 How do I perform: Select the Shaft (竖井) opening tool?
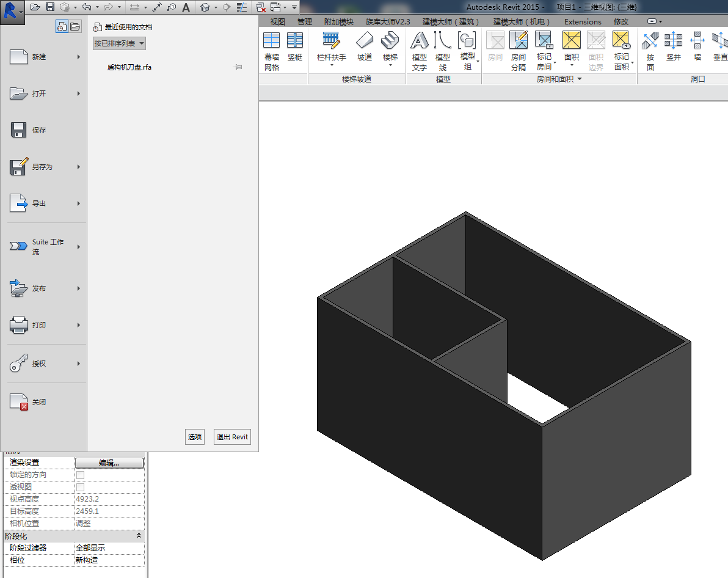pyautogui.click(x=673, y=46)
